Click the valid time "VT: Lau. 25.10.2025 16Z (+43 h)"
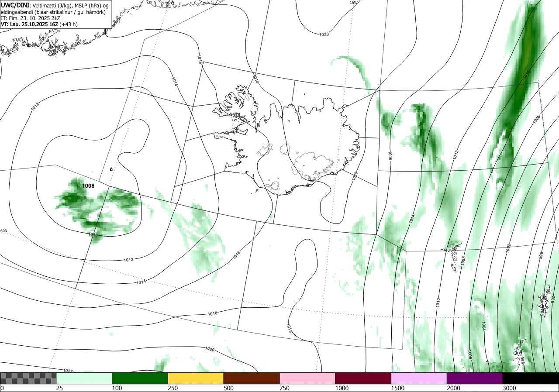559x392 pixels. pos(39,24)
